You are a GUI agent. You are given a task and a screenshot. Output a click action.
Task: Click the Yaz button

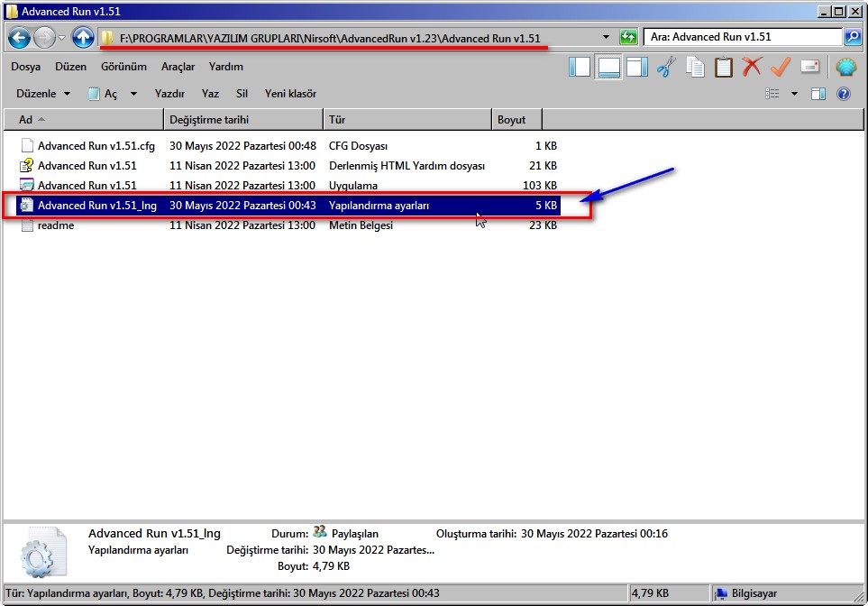click(x=210, y=94)
